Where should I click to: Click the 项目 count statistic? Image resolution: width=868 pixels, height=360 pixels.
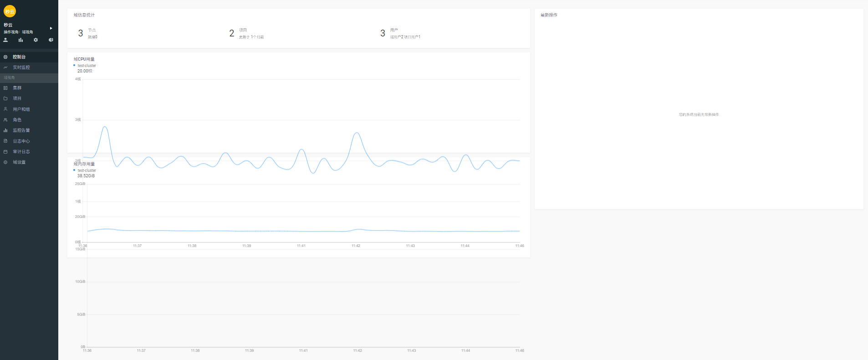(232, 33)
